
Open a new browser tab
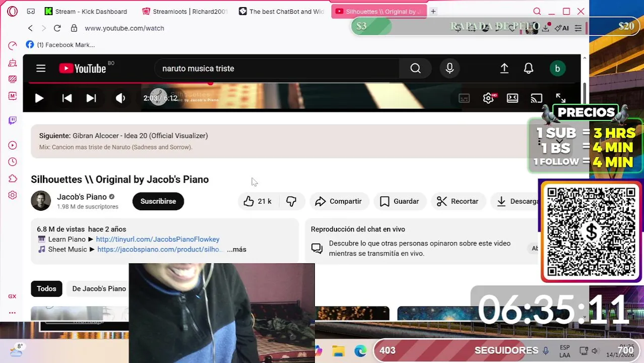click(x=433, y=11)
